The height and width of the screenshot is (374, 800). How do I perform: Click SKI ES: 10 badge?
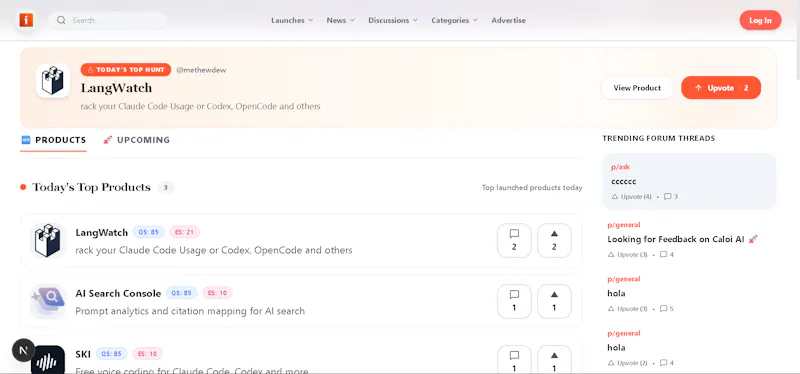pos(147,354)
